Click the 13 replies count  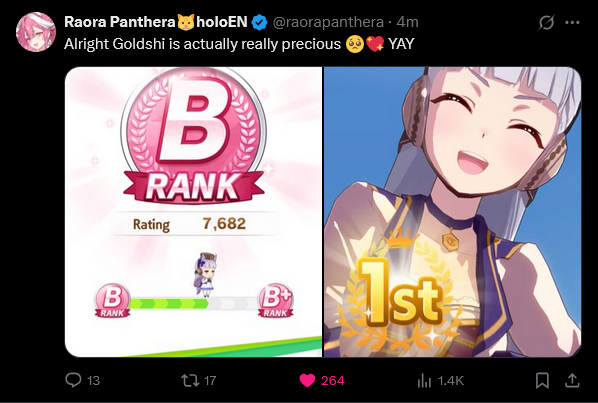click(x=93, y=381)
